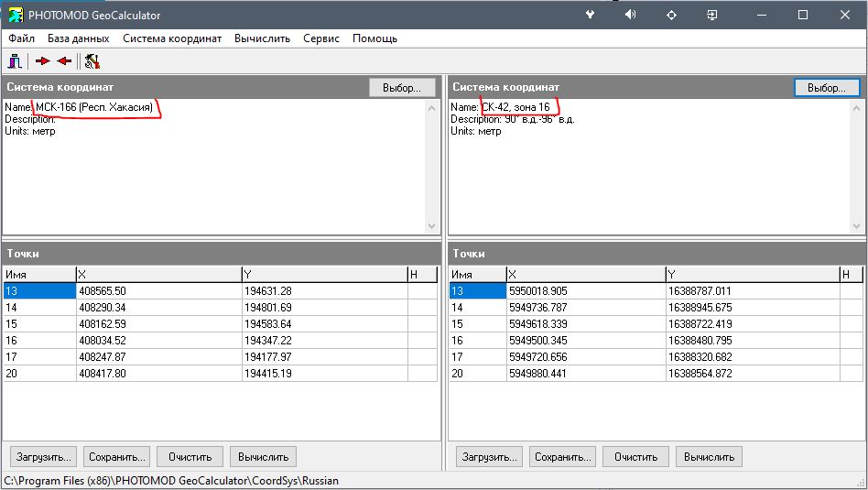Click value 16388564.872 in right table
868x490 pixels.
pyautogui.click(x=700, y=374)
